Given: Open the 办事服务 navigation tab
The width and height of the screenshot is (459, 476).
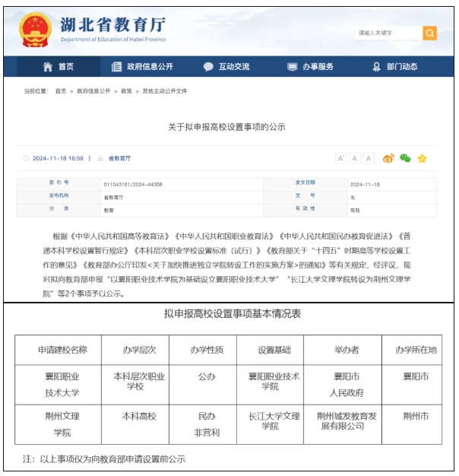Looking at the screenshot, I should 318,67.
